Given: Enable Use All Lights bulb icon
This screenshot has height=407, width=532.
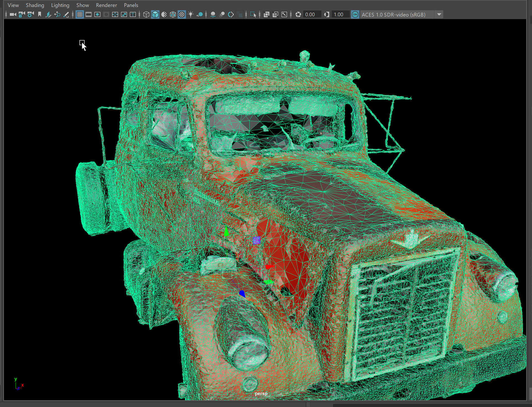Looking at the screenshot, I should pos(191,14).
